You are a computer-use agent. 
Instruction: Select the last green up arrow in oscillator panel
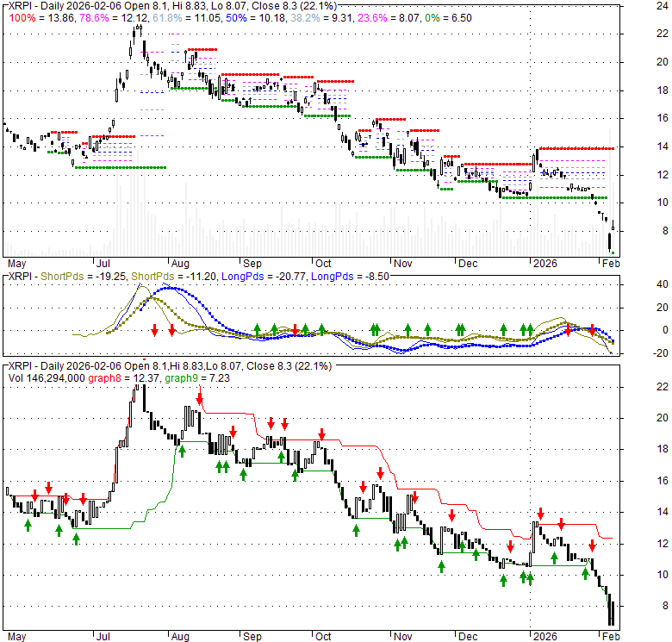pos(528,329)
